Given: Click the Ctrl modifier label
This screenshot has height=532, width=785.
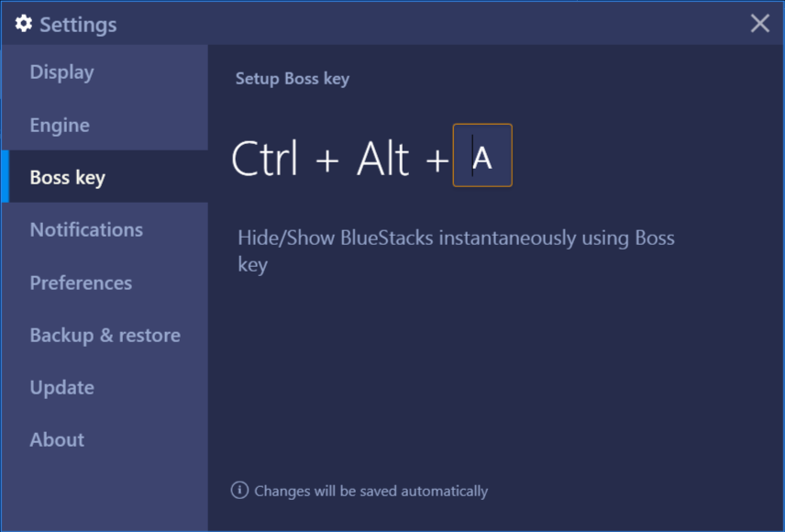Looking at the screenshot, I should [265, 159].
